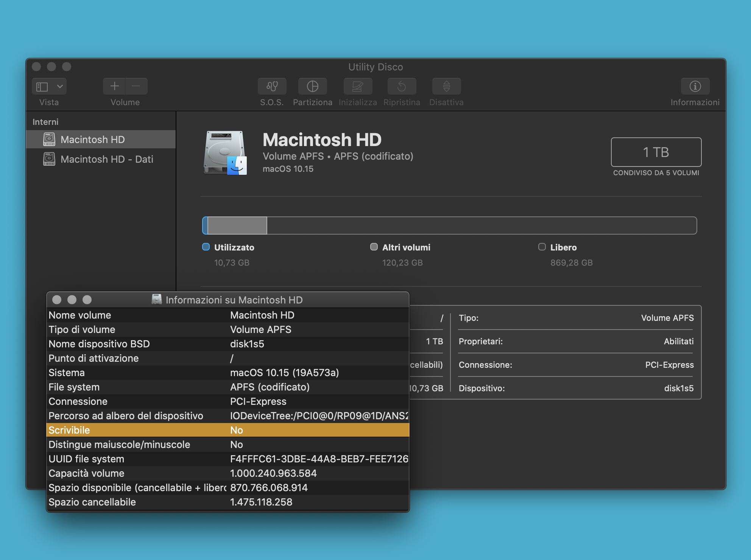The image size is (751, 560).
Task: Open the Partiziona tool
Action: 313,86
